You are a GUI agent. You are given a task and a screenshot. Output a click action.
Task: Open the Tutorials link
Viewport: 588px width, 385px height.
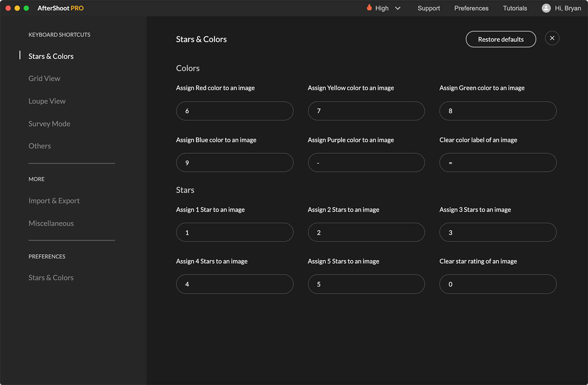pyautogui.click(x=514, y=8)
